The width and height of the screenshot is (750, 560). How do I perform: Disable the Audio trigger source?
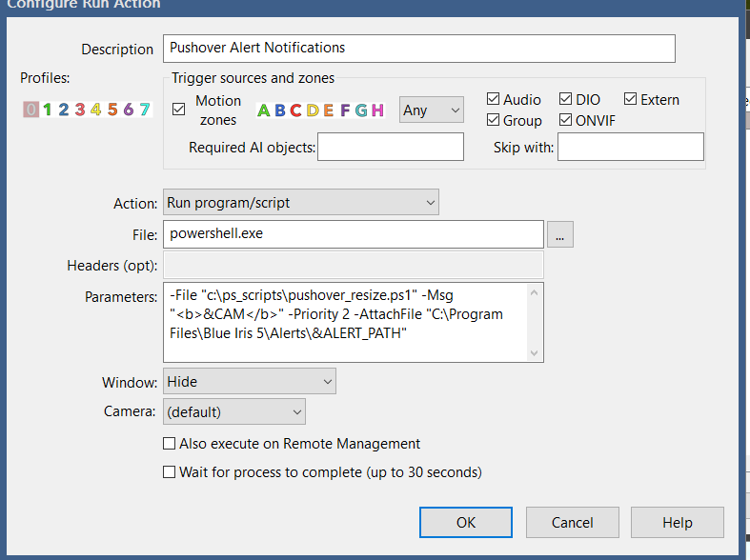[x=493, y=99]
